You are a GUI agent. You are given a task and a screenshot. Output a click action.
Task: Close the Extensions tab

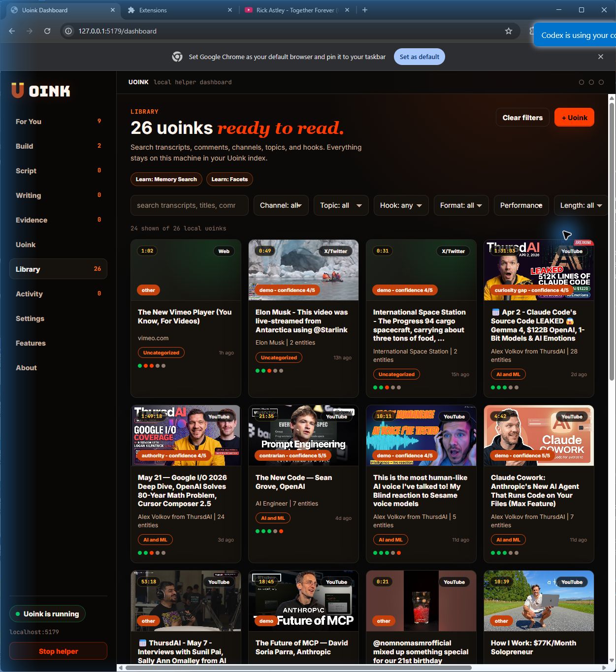pyautogui.click(x=230, y=10)
